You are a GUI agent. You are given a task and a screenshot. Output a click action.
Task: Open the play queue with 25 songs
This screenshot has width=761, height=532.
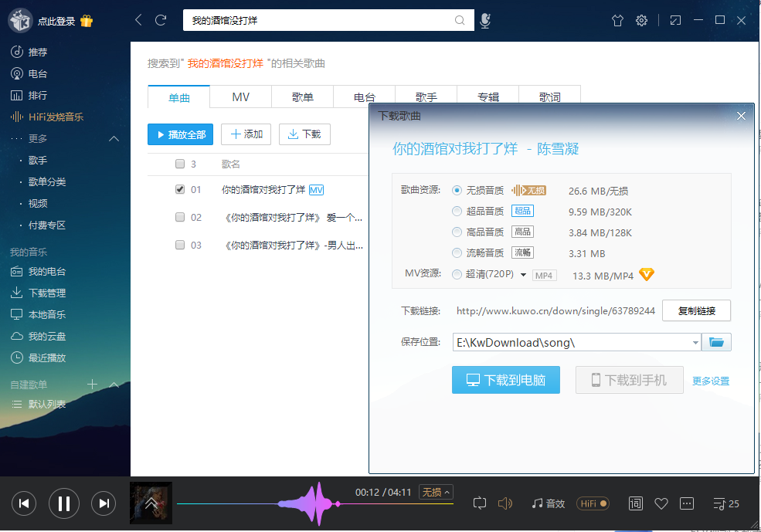coord(726,504)
